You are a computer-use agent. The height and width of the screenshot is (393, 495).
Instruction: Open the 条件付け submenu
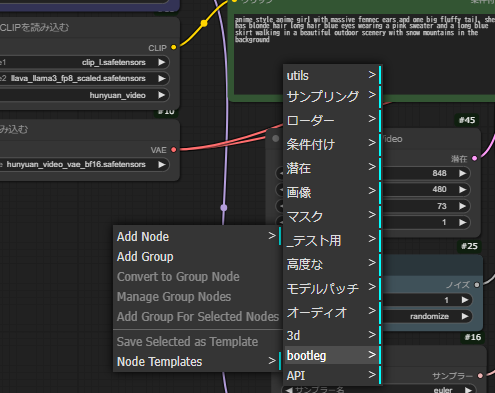point(332,144)
